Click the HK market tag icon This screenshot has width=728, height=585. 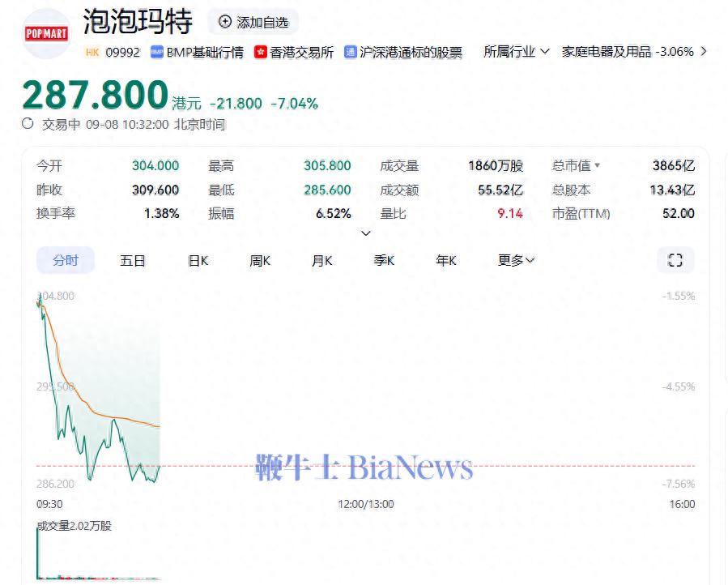pos(92,52)
